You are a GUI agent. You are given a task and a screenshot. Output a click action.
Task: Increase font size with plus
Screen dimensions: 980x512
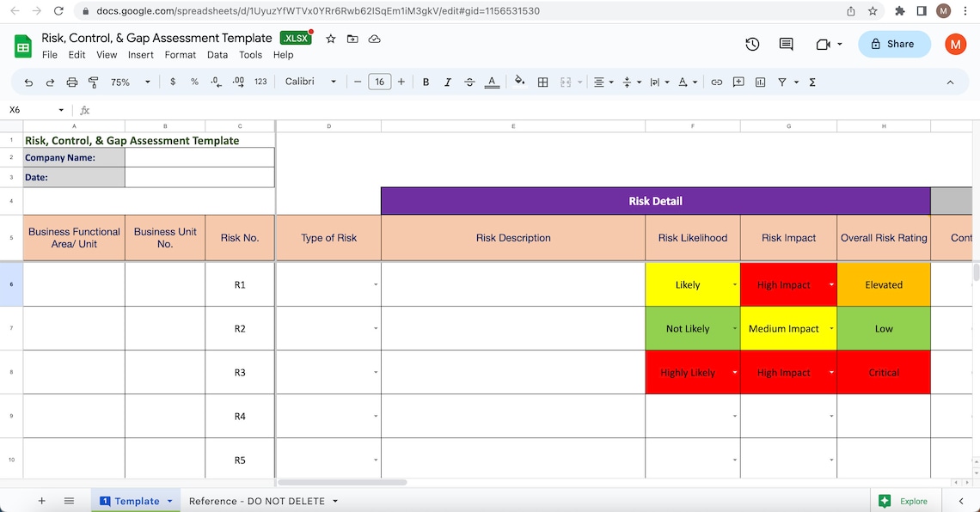pos(401,82)
